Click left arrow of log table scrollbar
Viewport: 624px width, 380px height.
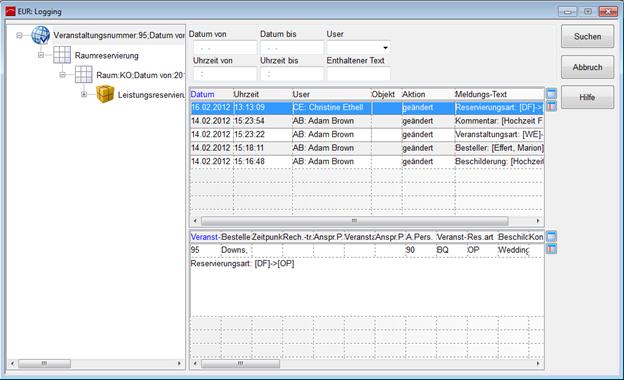click(195, 220)
